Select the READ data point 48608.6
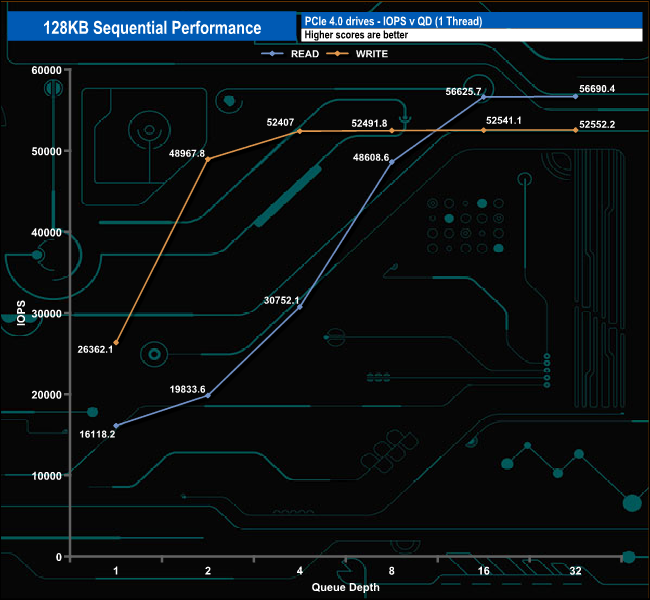This screenshot has height=600, width=650. (392, 162)
